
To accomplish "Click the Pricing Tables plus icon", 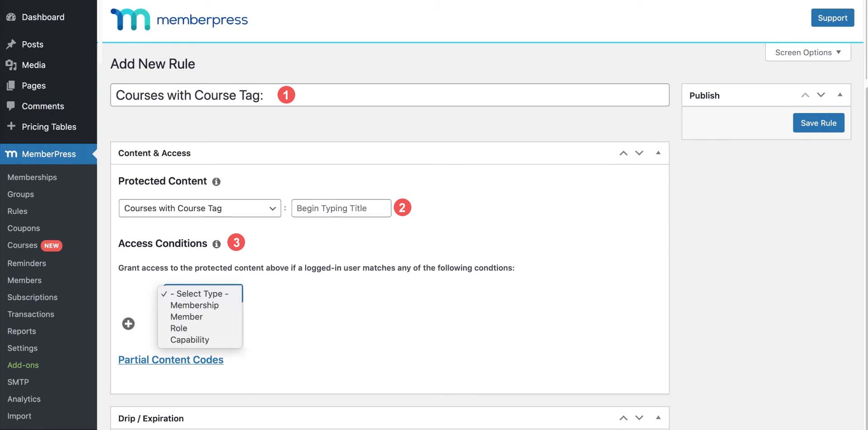I will (x=11, y=127).
